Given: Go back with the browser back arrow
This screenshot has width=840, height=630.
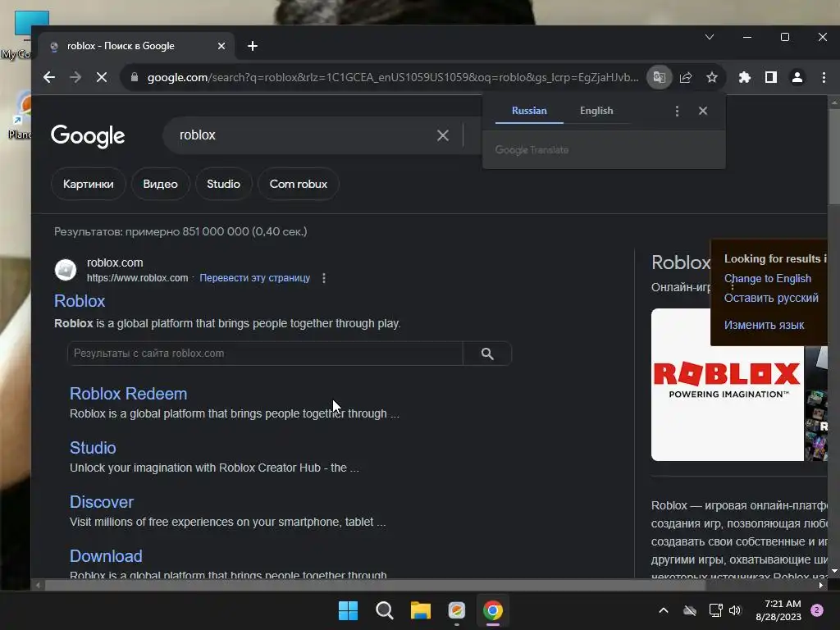Looking at the screenshot, I should pos(48,77).
